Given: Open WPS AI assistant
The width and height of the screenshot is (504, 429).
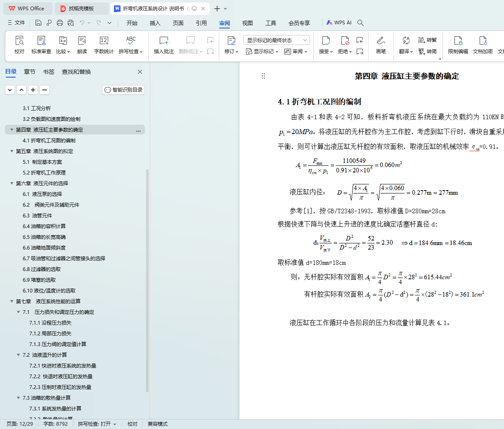Looking at the screenshot, I should pyautogui.click(x=339, y=23).
